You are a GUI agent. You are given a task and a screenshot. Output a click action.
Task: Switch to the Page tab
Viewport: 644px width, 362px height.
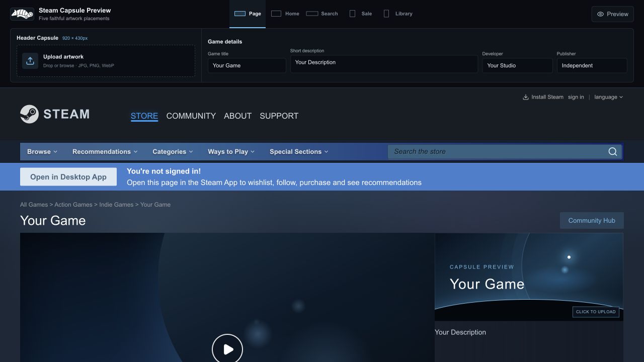click(x=248, y=14)
